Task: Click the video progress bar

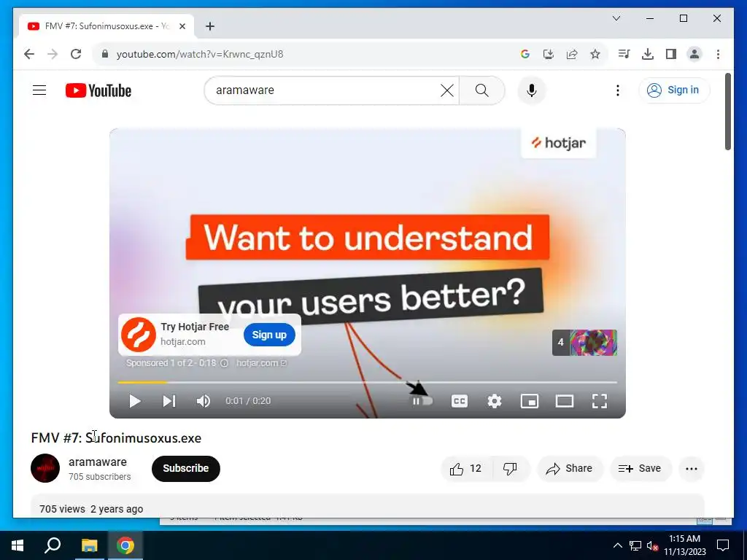Action: pos(368,382)
